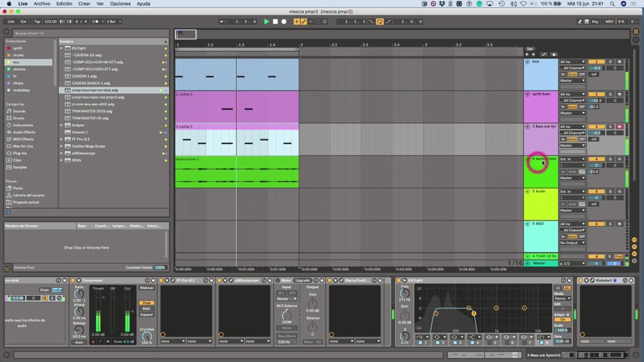The image size is (644, 362).
Task: Open the MIDI Effects category
Action: coord(23,139)
